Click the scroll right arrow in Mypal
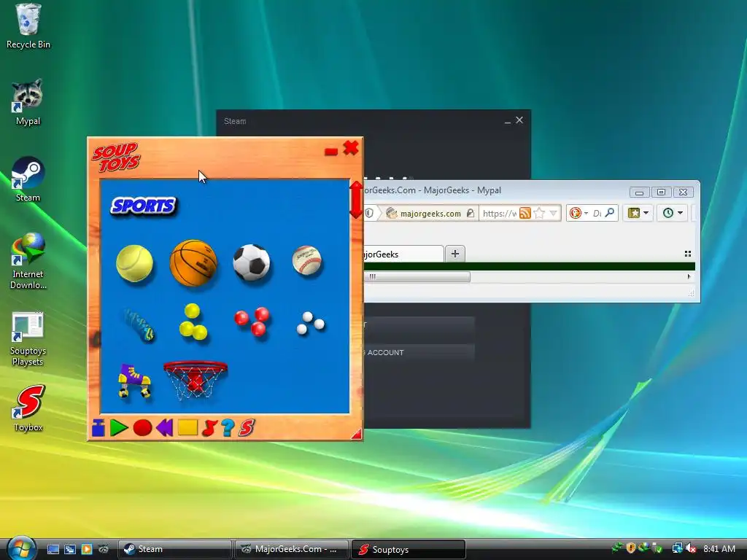747x560 pixels. pyautogui.click(x=689, y=276)
